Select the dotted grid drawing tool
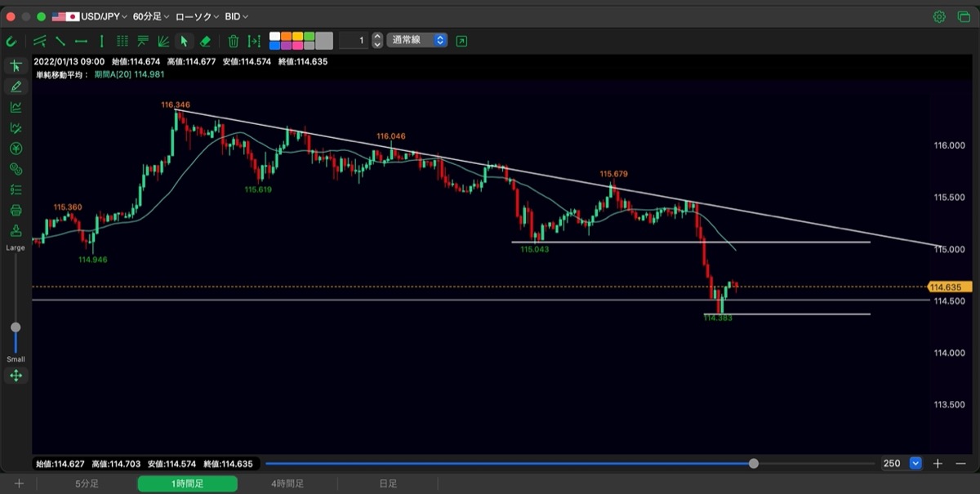 [x=122, y=41]
